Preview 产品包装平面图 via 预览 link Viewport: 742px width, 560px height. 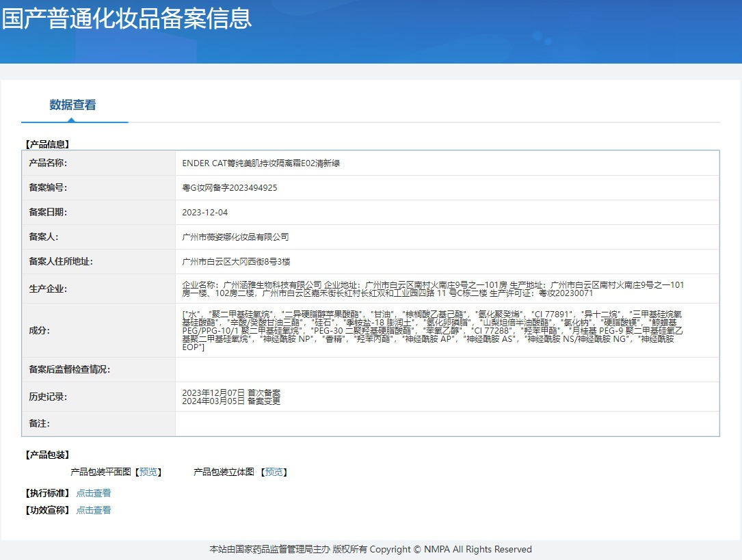[148, 472]
